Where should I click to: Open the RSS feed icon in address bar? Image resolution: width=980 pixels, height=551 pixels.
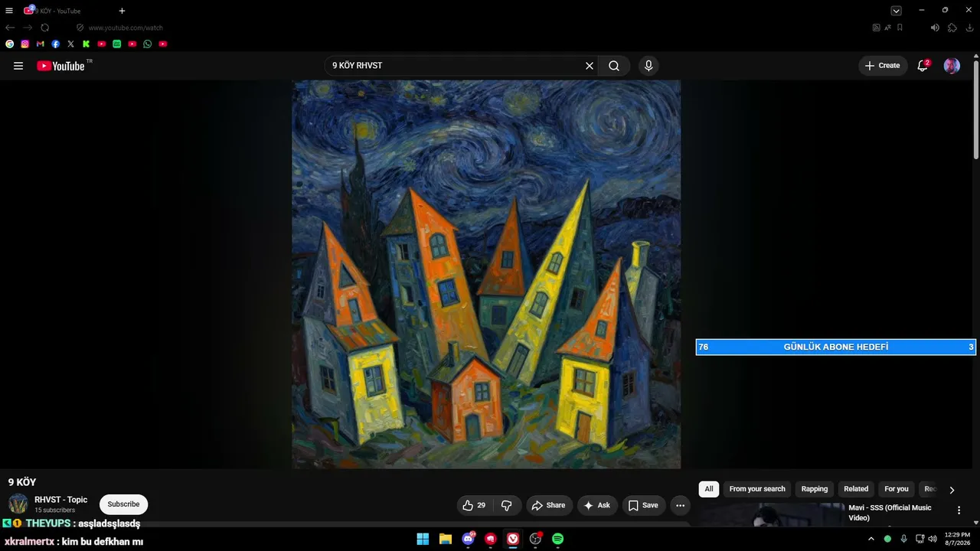(x=877, y=28)
